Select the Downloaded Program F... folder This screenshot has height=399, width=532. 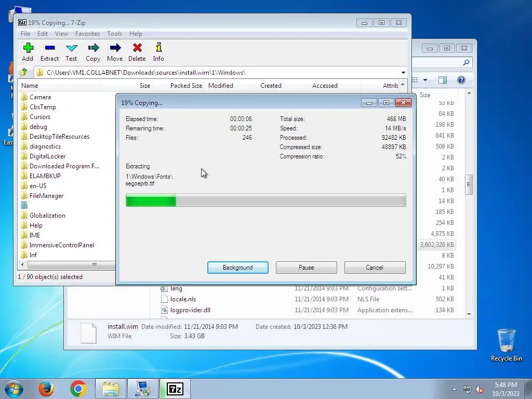point(60,166)
